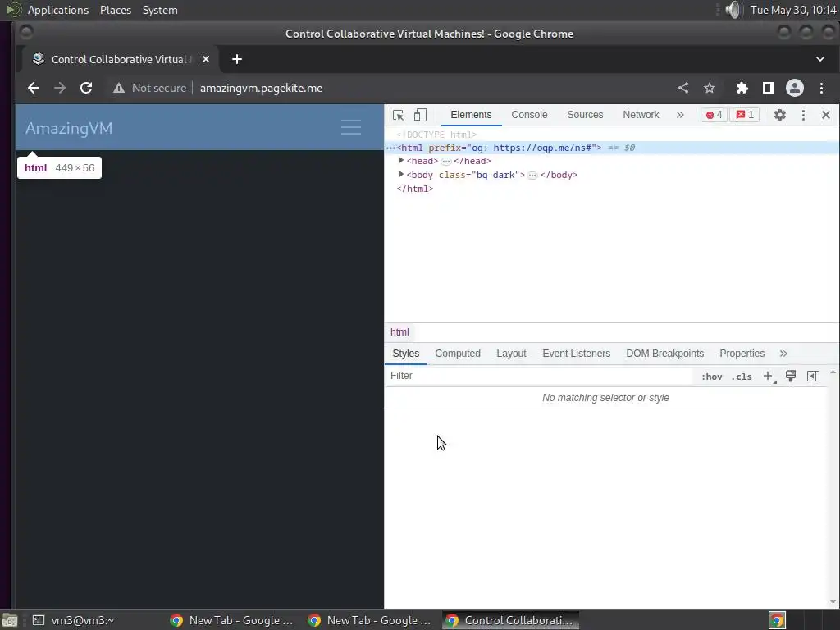840x630 pixels.
Task: Expand the body bg-dark element node
Action: [x=400, y=174]
